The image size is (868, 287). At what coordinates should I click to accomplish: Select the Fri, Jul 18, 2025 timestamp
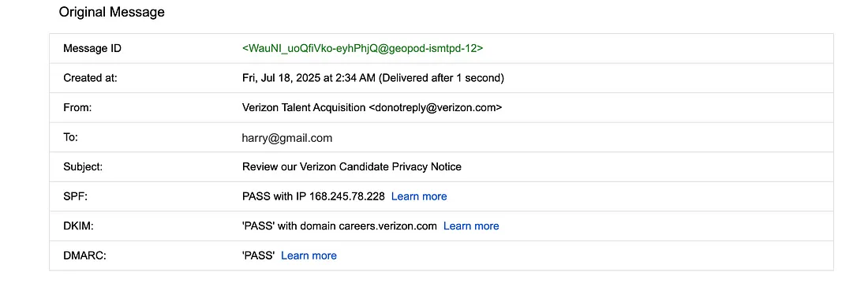[373, 78]
